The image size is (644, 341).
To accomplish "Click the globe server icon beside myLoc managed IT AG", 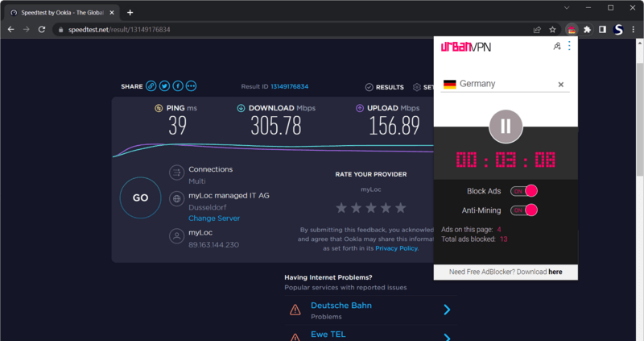I will pos(176,198).
